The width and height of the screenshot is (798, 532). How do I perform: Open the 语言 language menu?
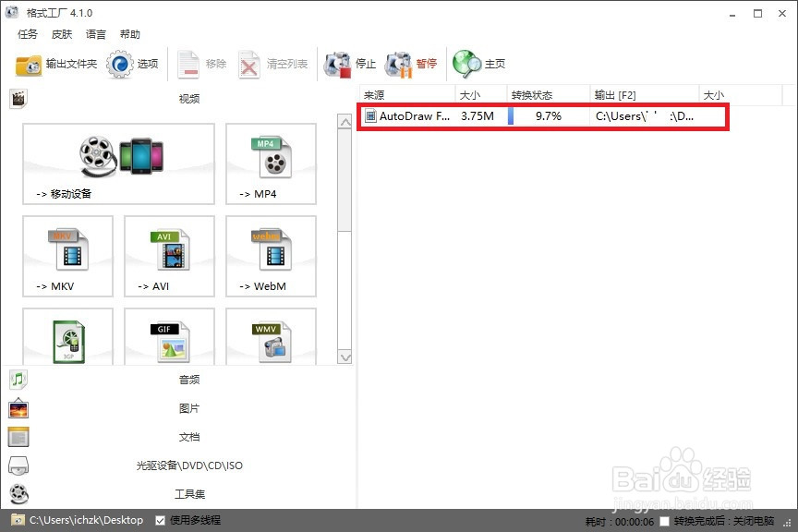click(96, 34)
